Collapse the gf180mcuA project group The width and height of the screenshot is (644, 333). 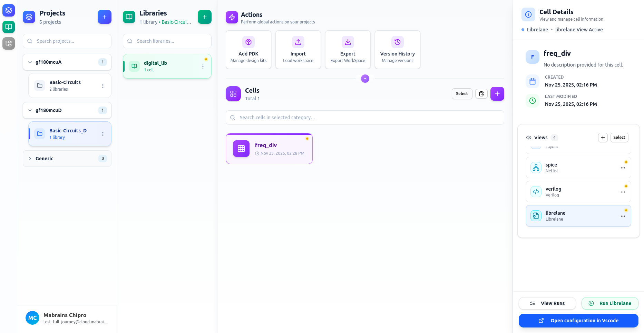(30, 62)
